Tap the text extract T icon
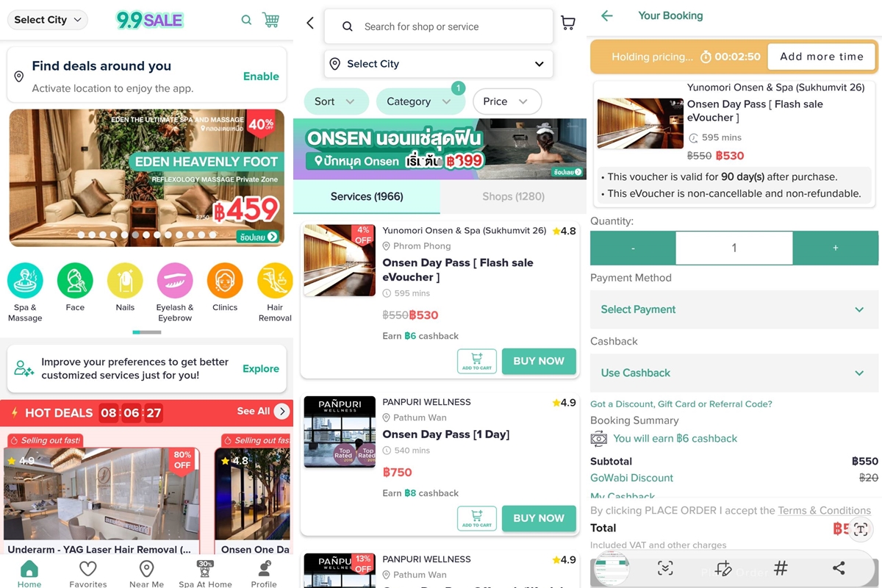The image size is (882, 588). click(x=861, y=529)
